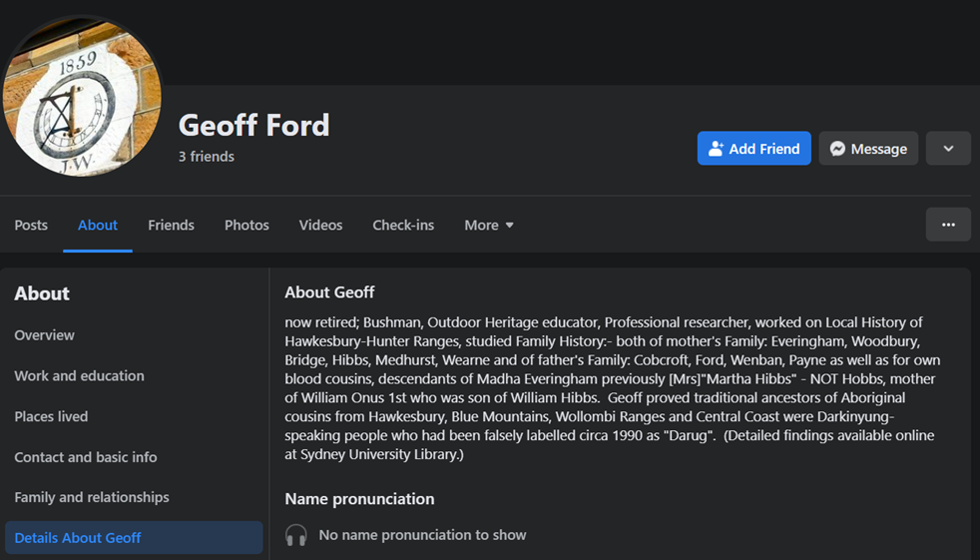The height and width of the screenshot is (560, 980).
Task: Expand the More dropdown menu
Action: [489, 225]
